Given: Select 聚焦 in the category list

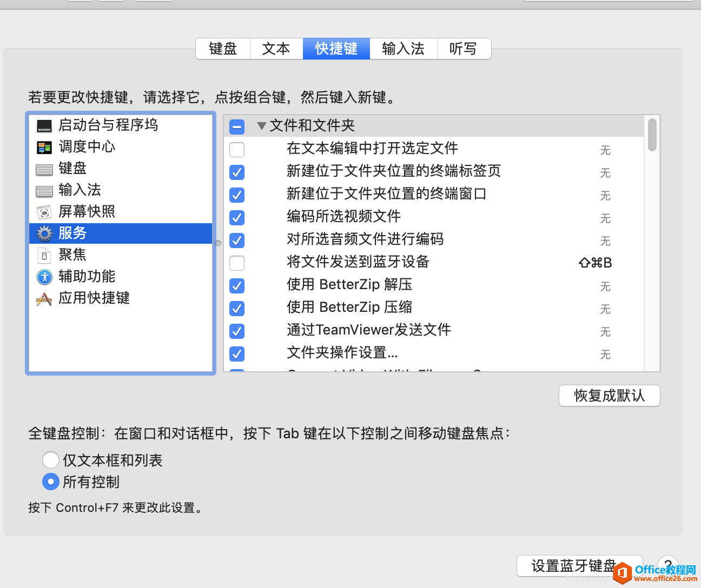Looking at the screenshot, I should pyautogui.click(x=121, y=255).
